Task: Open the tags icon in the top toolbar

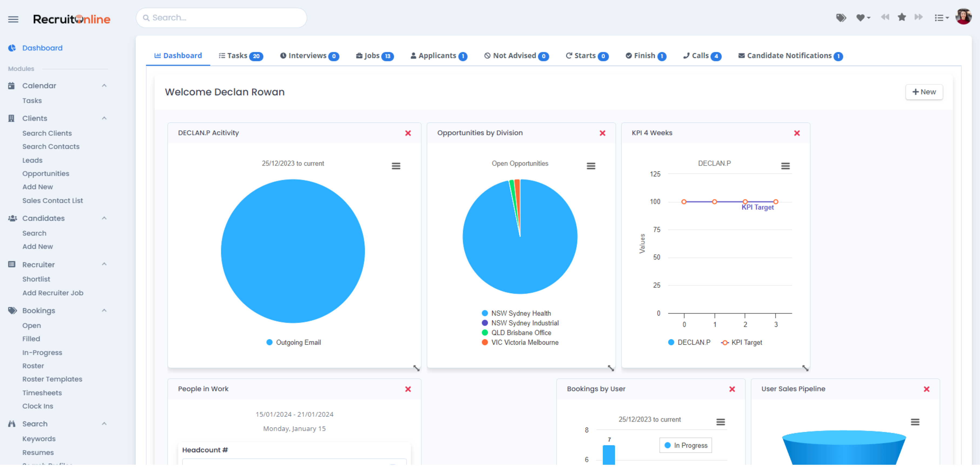Action: 841,18
